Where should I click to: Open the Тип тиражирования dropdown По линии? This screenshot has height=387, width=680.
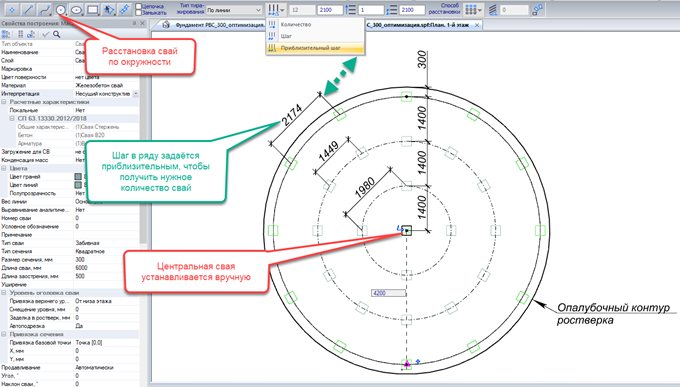234,10
